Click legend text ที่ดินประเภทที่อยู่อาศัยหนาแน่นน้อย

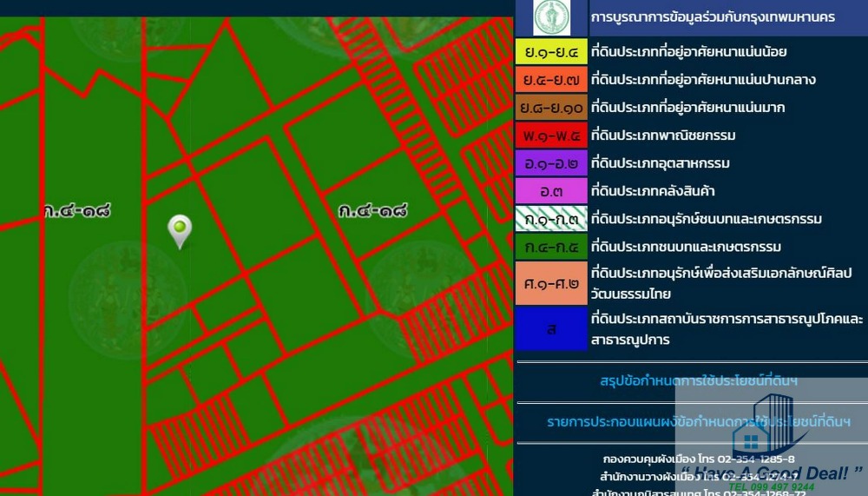(688, 51)
